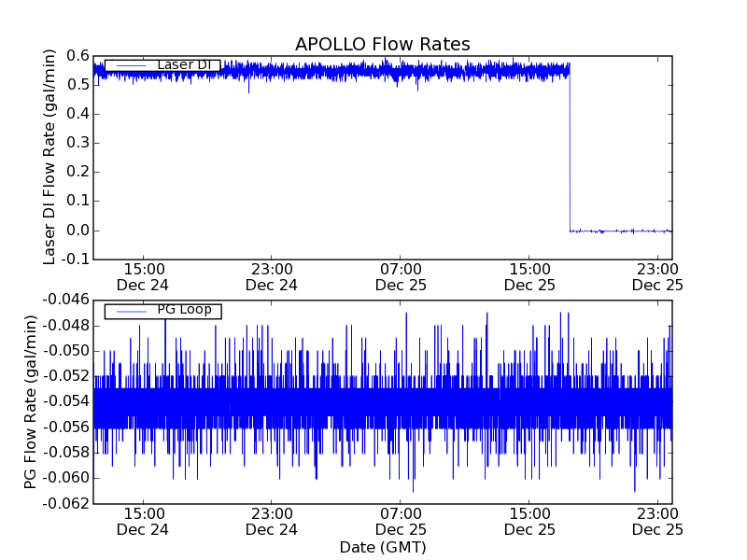Click the 'PG Loop' legend entry
The height and width of the screenshot is (560, 747).
coord(162,311)
